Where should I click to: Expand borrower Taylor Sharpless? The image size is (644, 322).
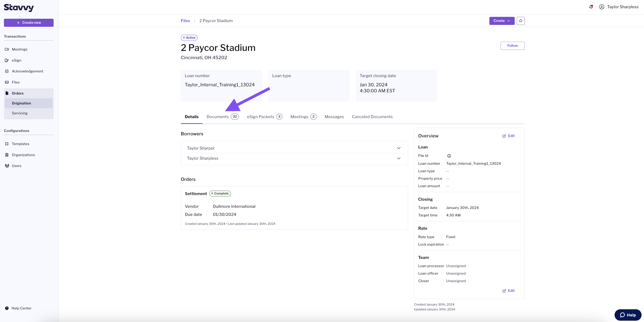[x=399, y=158]
